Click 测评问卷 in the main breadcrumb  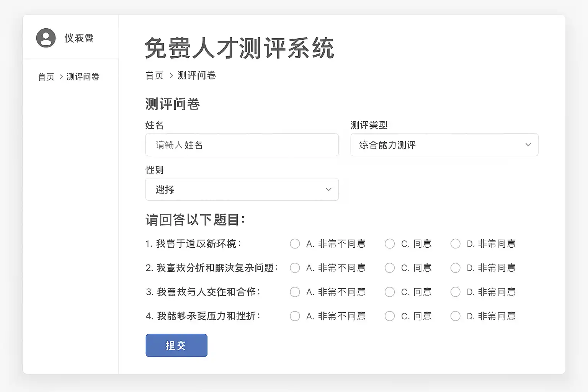pos(197,75)
